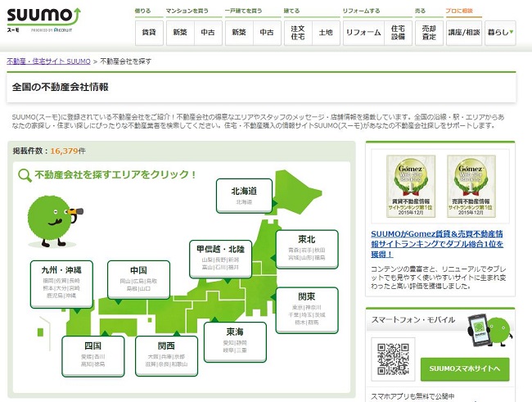This screenshot has width=532, height=402.
Task: Select the 中国 region box
Action: (138, 279)
